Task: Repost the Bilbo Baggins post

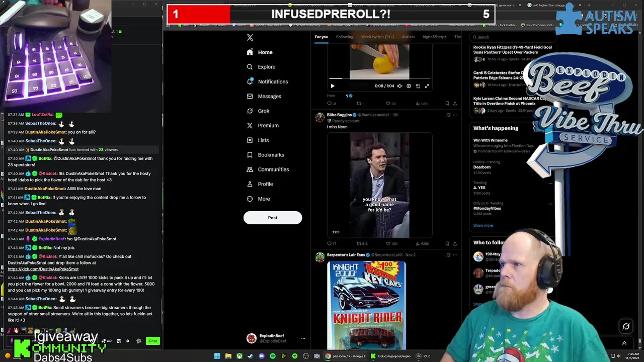Action: click(x=362, y=244)
